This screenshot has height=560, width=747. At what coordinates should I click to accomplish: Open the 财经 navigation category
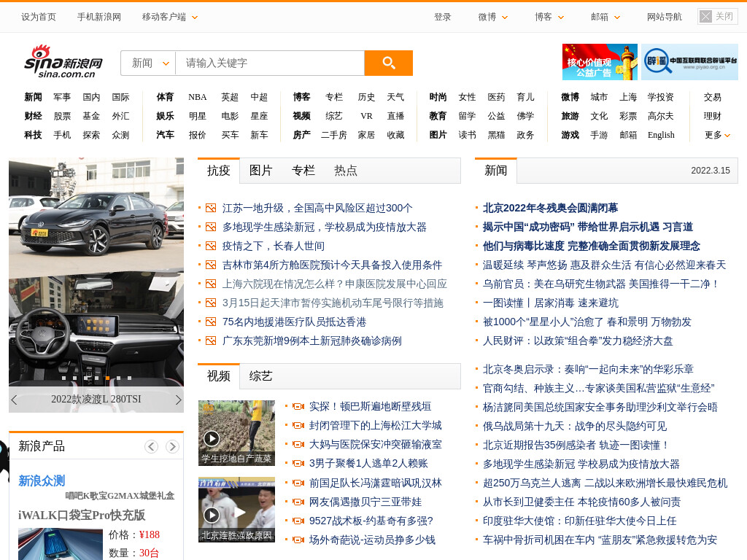34,116
